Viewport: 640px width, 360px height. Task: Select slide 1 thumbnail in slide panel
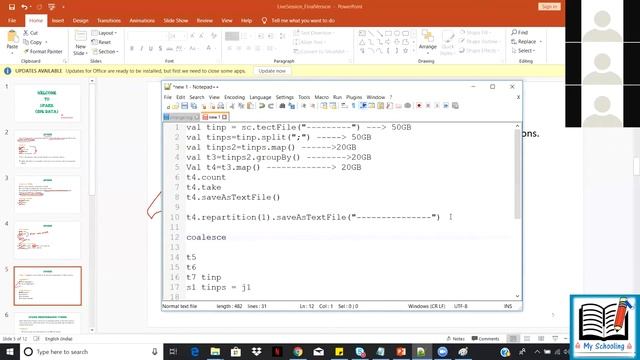click(x=47, y=103)
